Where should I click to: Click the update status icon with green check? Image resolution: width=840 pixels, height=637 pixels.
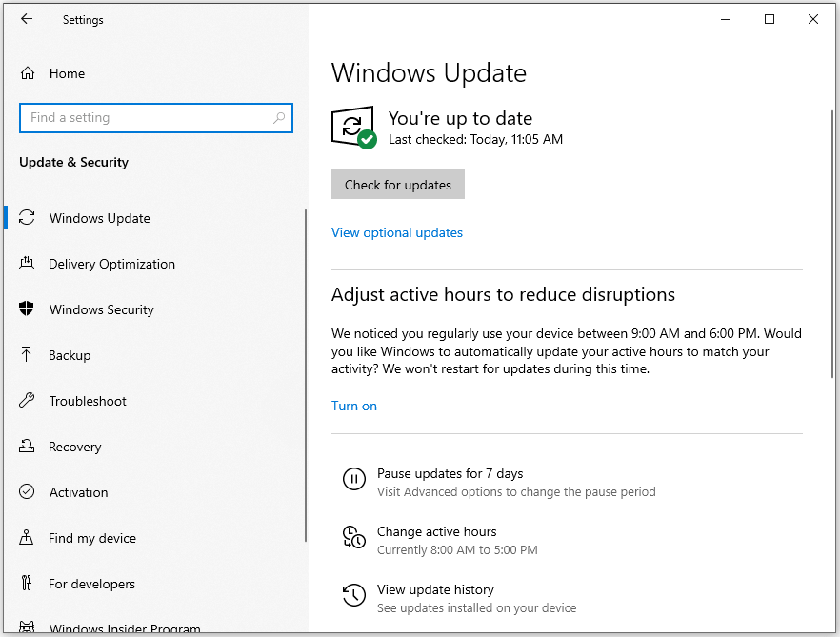tap(353, 128)
